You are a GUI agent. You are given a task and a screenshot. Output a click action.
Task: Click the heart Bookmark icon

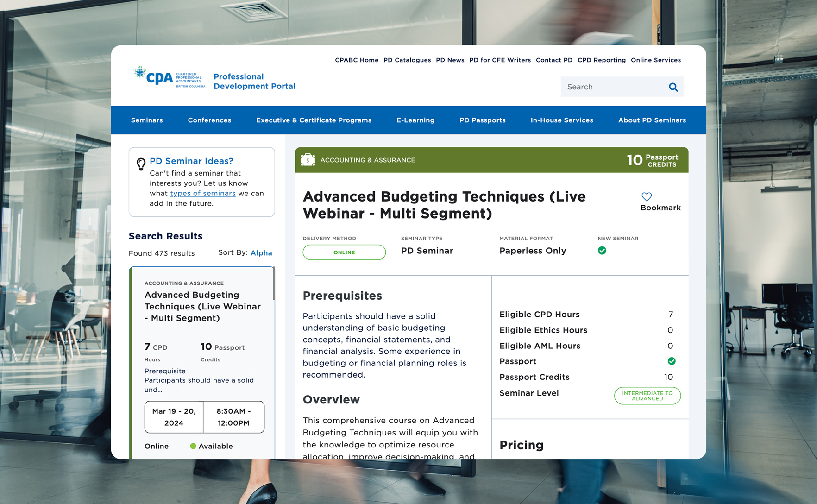(647, 196)
